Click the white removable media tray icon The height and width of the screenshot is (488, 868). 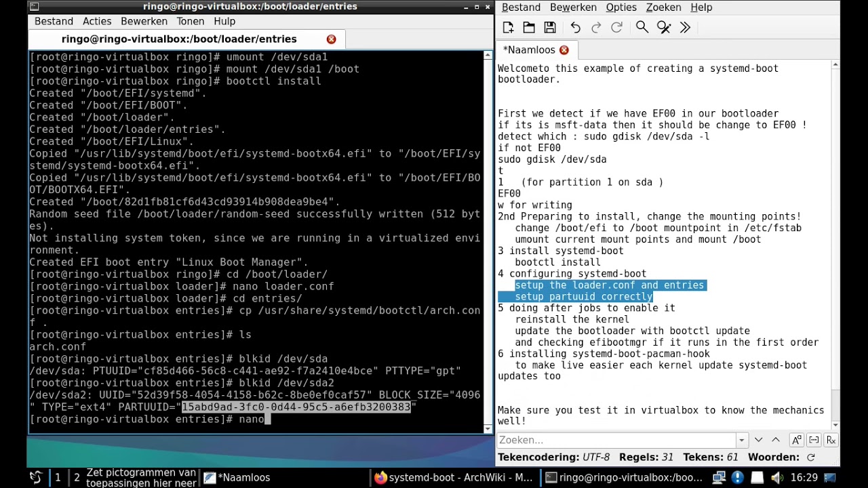click(x=757, y=478)
